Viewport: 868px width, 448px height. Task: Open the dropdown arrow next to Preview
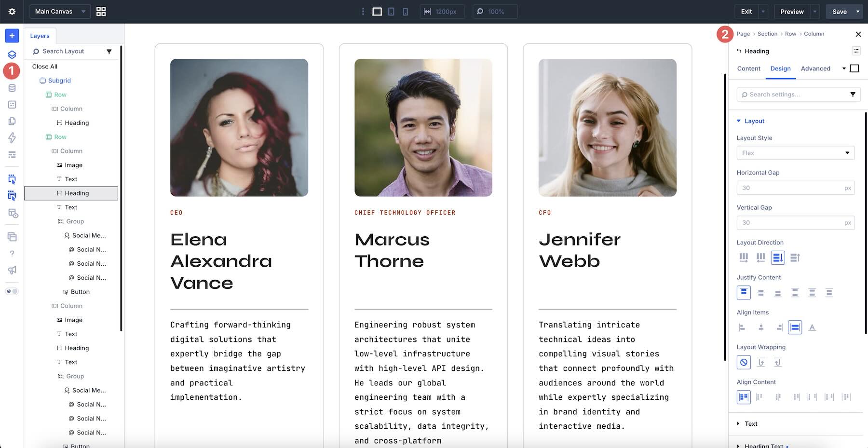pos(815,12)
